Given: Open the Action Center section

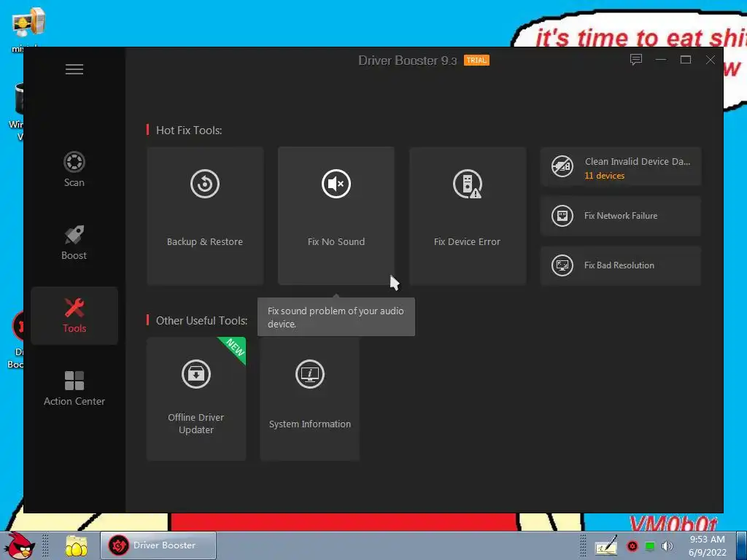Looking at the screenshot, I should [74, 389].
